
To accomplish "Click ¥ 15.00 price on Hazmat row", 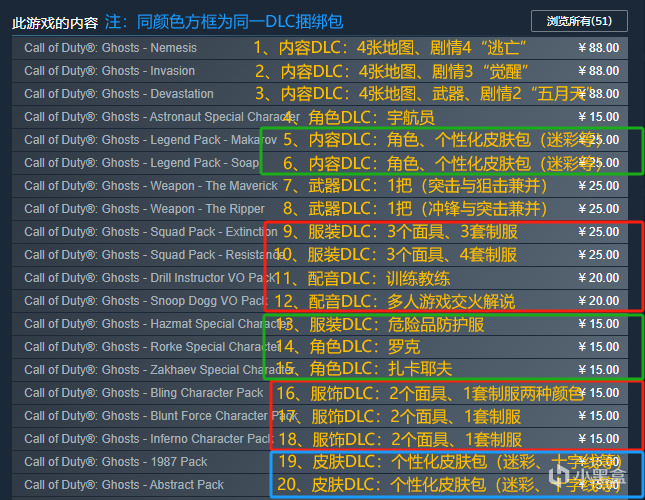I will pos(599,324).
